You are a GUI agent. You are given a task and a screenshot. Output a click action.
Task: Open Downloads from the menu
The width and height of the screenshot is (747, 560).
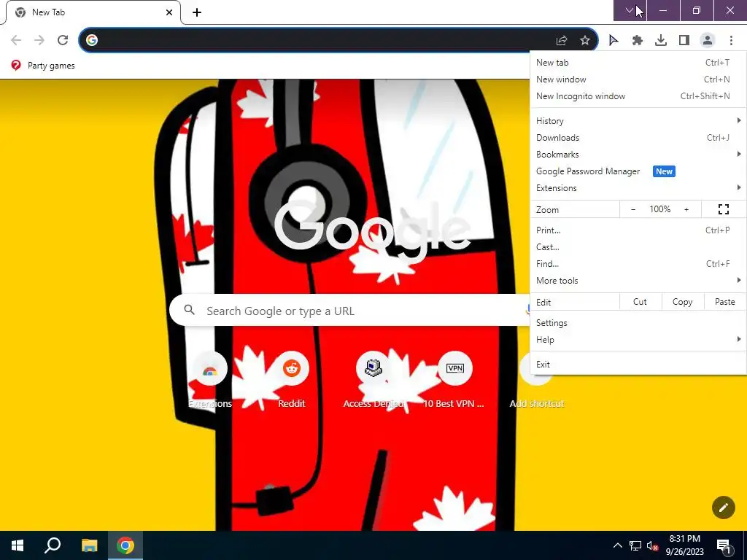pos(638,138)
